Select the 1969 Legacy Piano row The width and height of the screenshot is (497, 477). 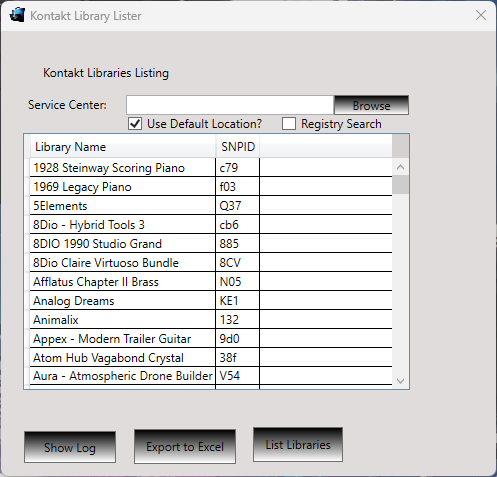click(x=211, y=186)
